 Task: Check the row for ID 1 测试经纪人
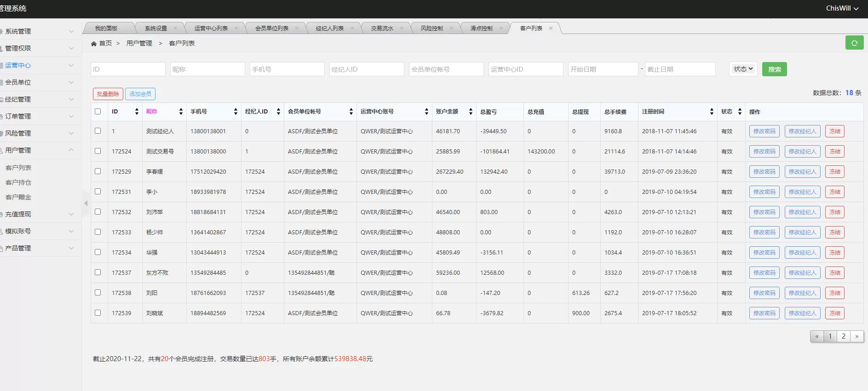(98, 131)
